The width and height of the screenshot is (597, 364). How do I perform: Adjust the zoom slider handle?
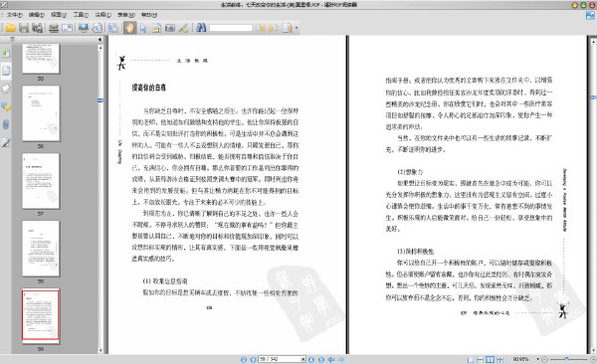(566, 359)
